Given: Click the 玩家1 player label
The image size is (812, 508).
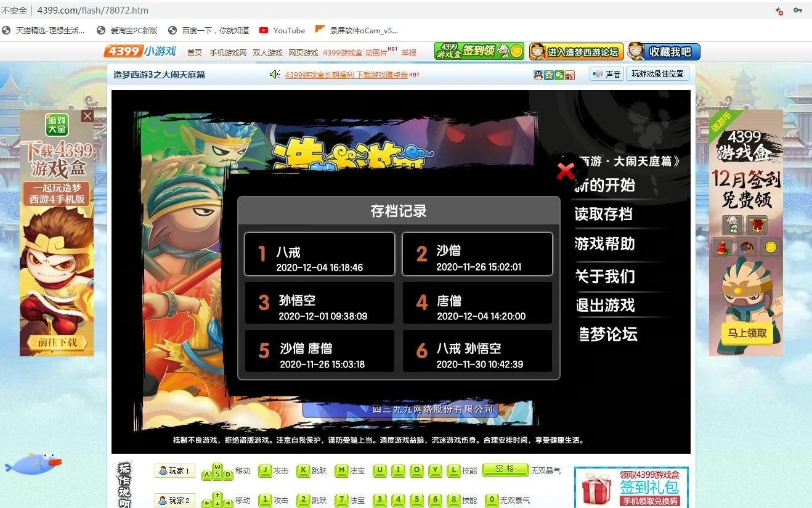Looking at the screenshot, I should (175, 470).
